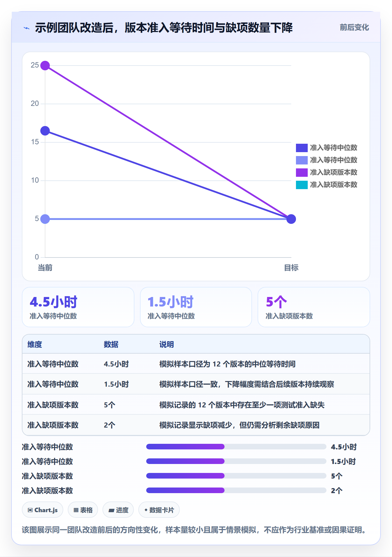
Task: Click the 5个 cell in the table
Action: point(109,405)
